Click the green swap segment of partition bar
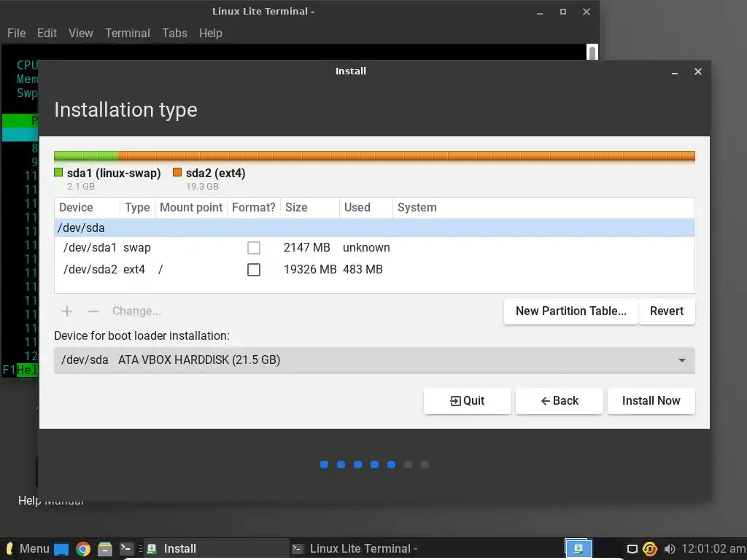 [86, 156]
